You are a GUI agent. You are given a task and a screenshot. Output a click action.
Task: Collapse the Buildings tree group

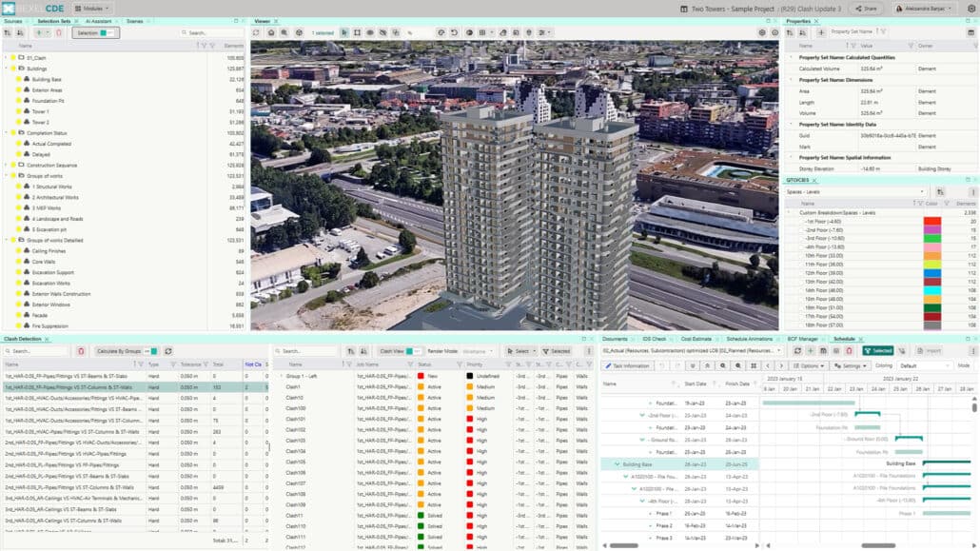click(7, 69)
